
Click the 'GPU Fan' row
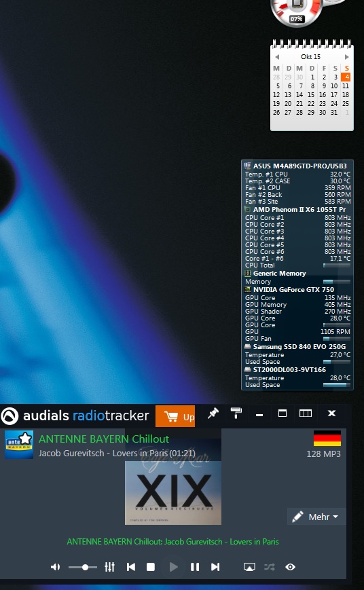click(297, 338)
